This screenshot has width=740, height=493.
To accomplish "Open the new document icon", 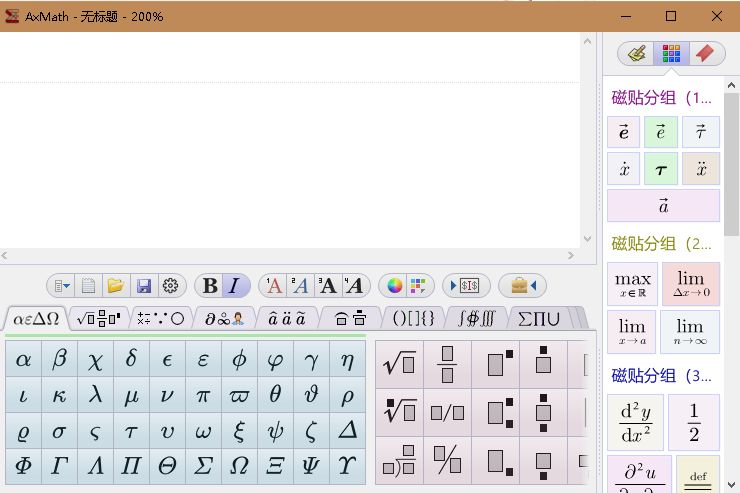I will pyautogui.click(x=88, y=285).
